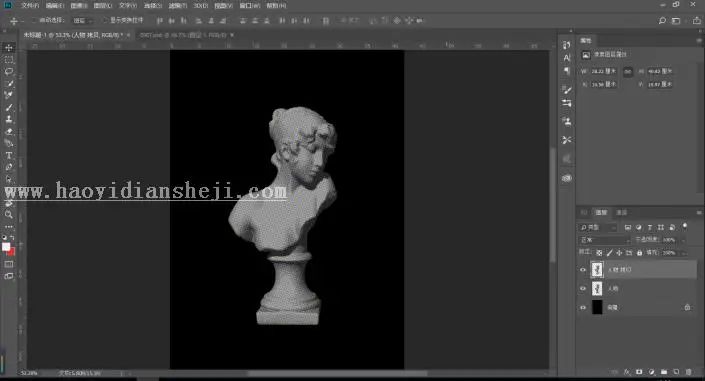Select the Lasso tool
The width and height of the screenshot is (705, 381).
coord(9,72)
